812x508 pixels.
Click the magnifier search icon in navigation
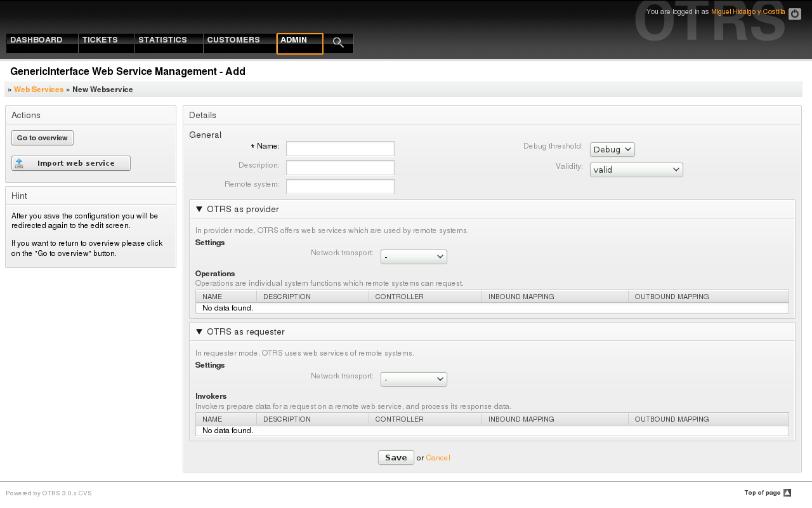point(338,43)
